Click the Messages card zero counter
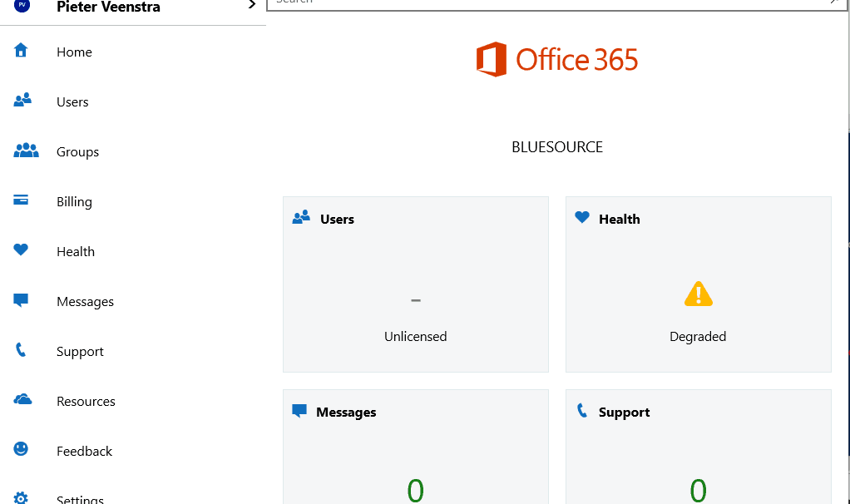850x504 pixels. tap(415, 490)
